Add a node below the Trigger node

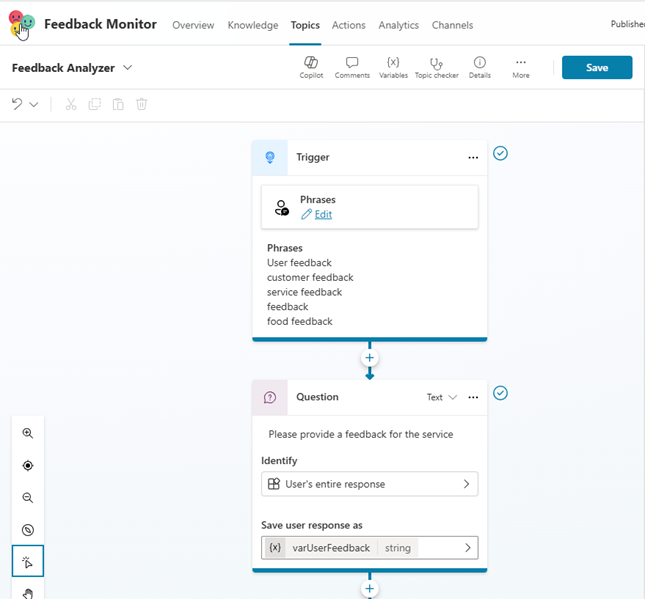click(369, 357)
